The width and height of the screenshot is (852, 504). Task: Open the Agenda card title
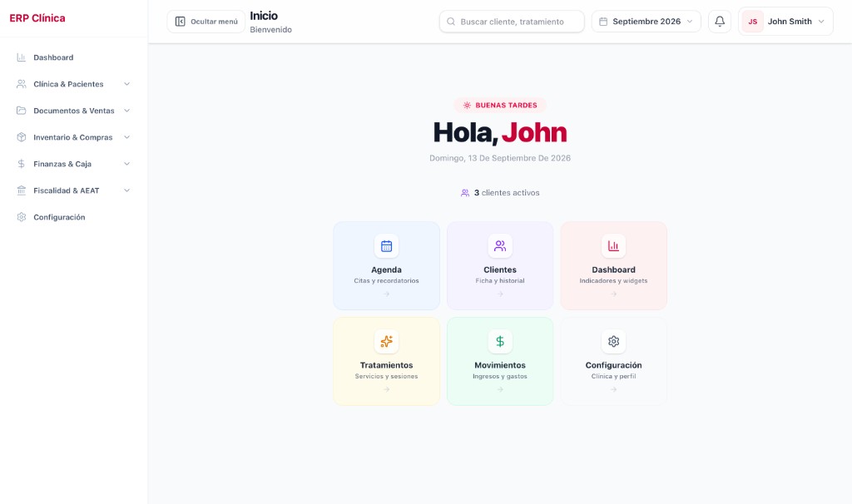point(386,270)
